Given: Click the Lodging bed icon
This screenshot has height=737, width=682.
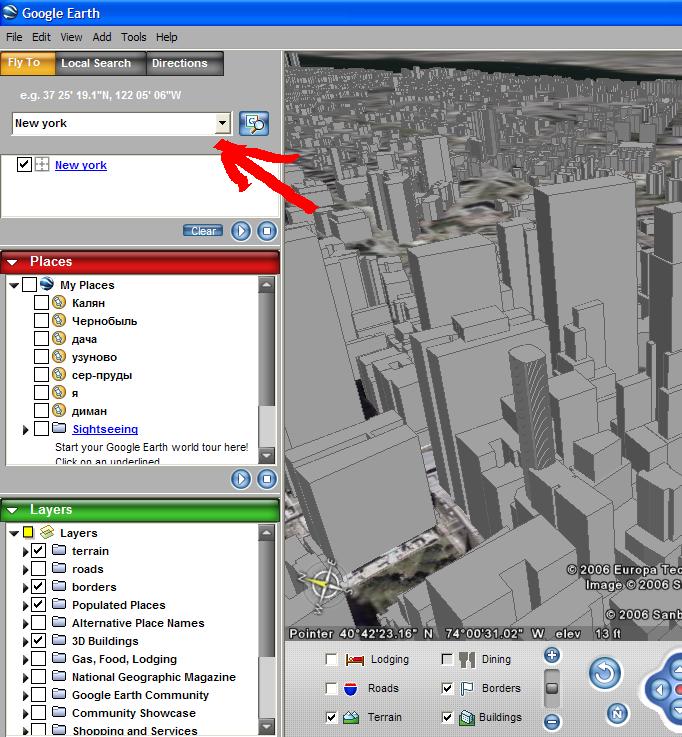Looking at the screenshot, I should pyautogui.click(x=355, y=660).
